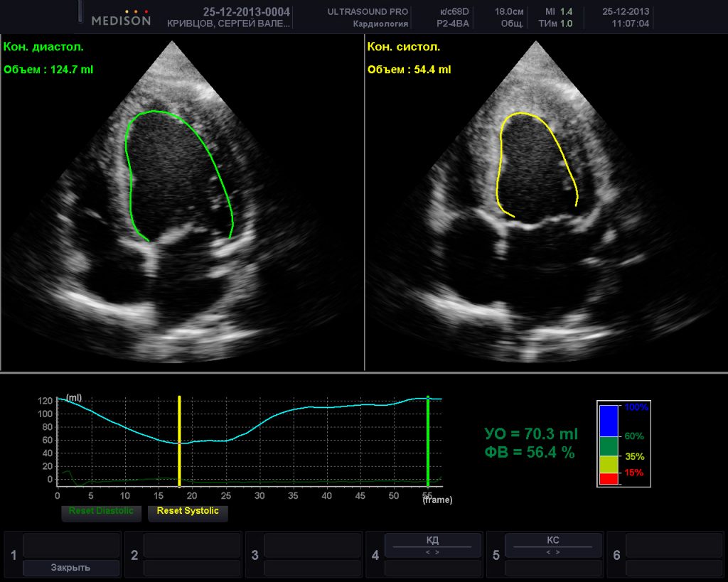Click the red 15% scale segment
This screenshot has height=582, width=728.
(x=610, y=478)
